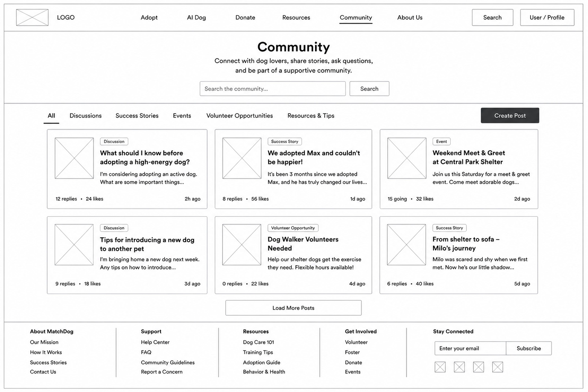
Task: Click the Event tag on Meet & Greet card
Action: (442, 142)
